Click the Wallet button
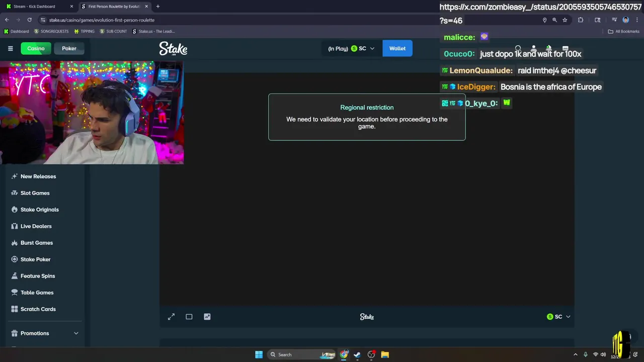The width and height of the screenshot is (644, 362). pos(397,48)
